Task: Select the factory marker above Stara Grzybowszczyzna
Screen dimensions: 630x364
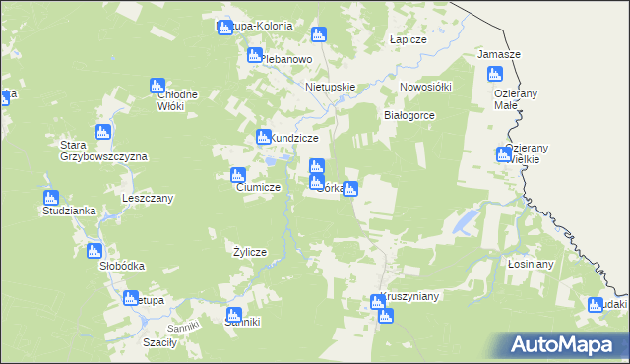Action: (103, 132)
